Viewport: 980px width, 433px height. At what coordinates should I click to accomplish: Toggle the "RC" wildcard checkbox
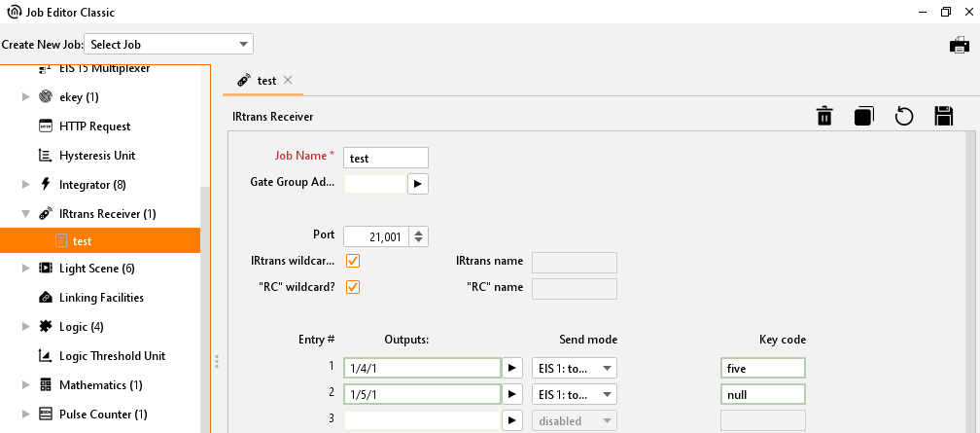[x=353, y=287]
